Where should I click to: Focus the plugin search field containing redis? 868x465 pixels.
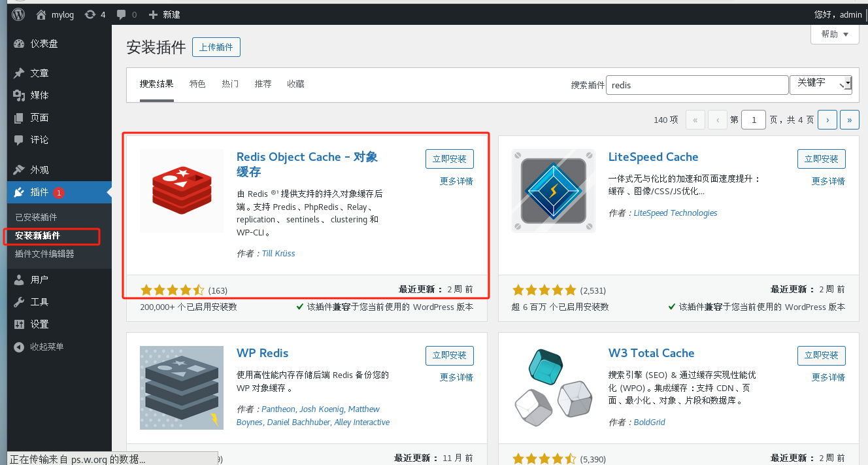point(697,85)
